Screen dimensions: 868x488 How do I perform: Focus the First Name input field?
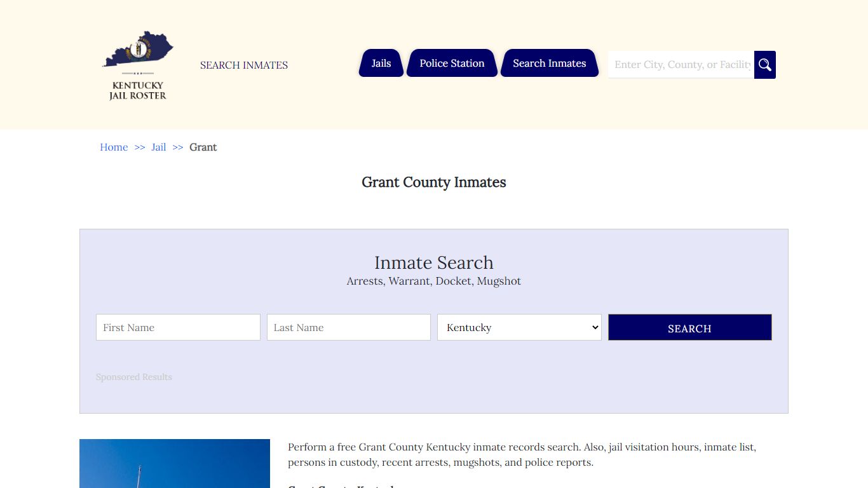click(x=178, y=327)
